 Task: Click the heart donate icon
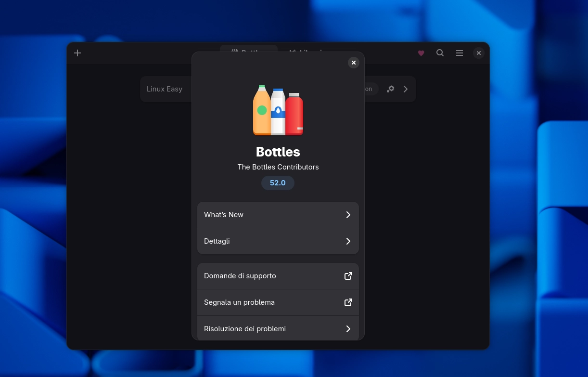tap(421, 53)
